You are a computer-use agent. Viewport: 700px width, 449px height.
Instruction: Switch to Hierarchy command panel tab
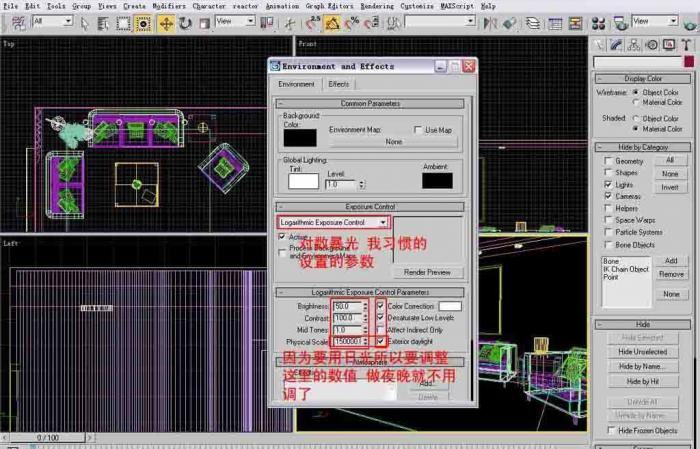click(x=634, y=45)
